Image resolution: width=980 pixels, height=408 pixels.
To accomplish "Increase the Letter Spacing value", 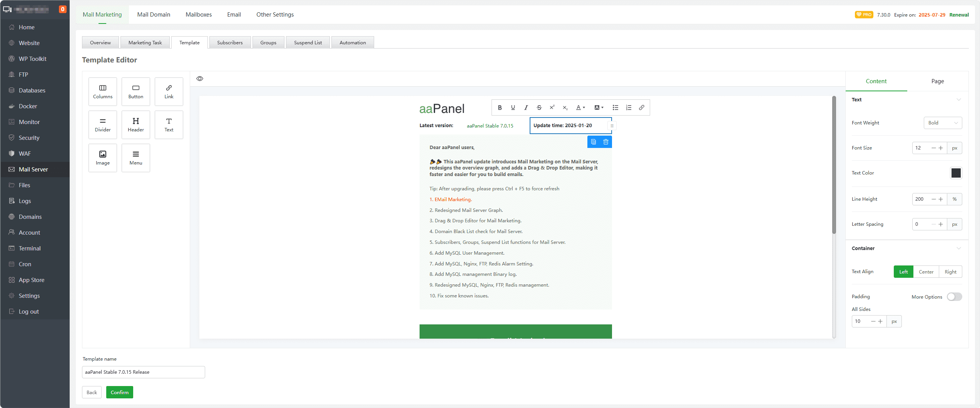I will [941, 224].
